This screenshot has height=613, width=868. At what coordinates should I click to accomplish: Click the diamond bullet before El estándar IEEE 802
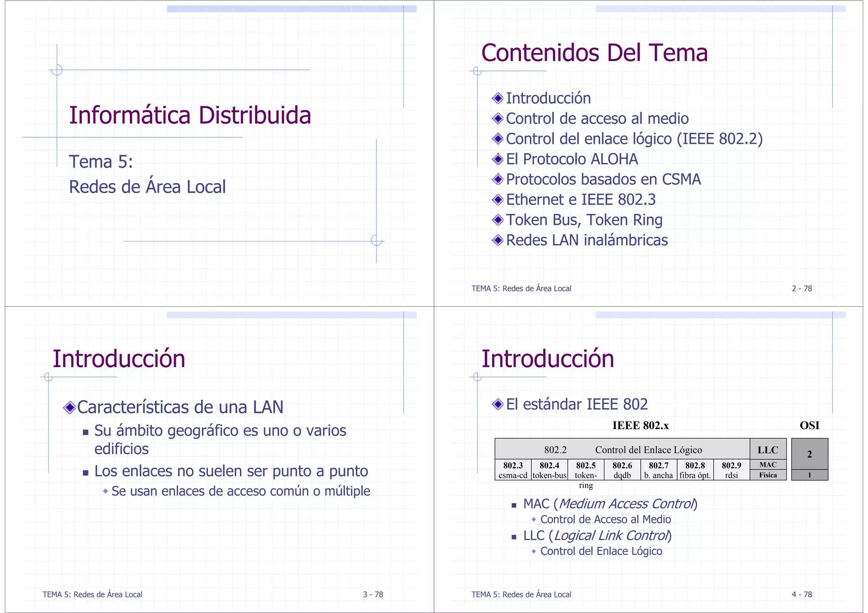tap(498, 404)
